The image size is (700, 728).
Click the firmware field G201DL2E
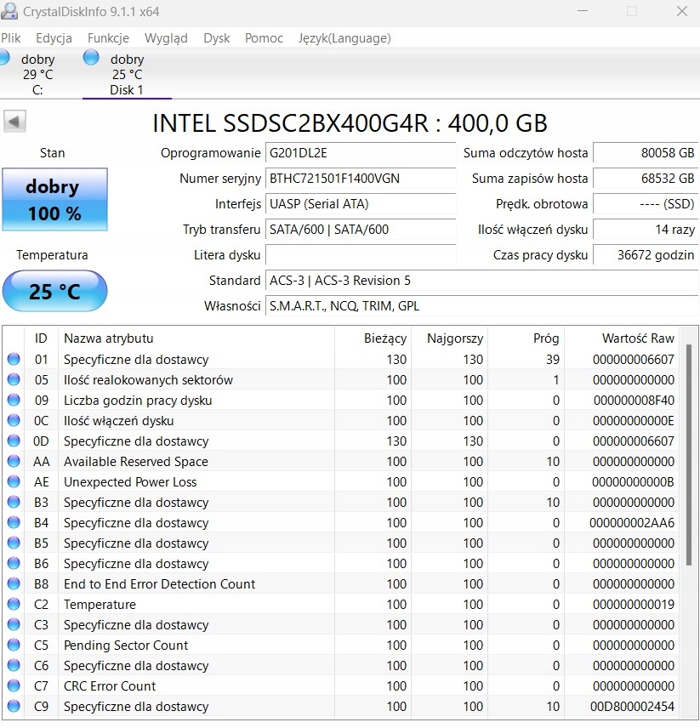[x=361, y=153]
